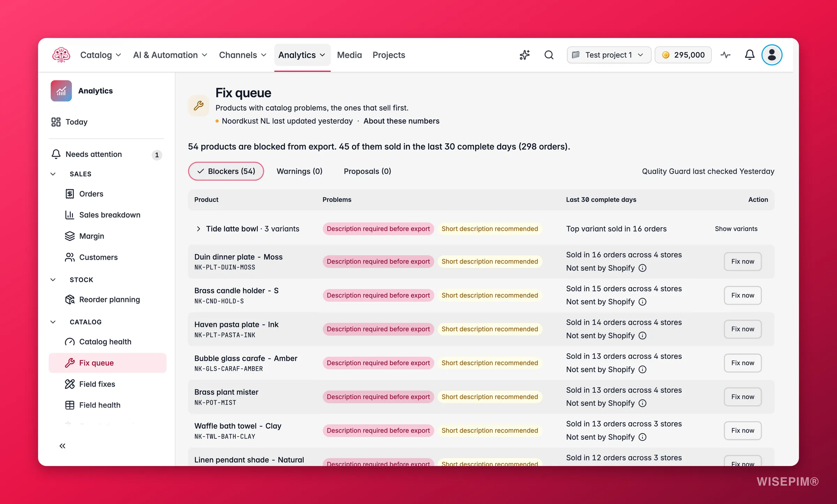Open the user profile avatar
837x504 pixels.
[x=772, y=55]
